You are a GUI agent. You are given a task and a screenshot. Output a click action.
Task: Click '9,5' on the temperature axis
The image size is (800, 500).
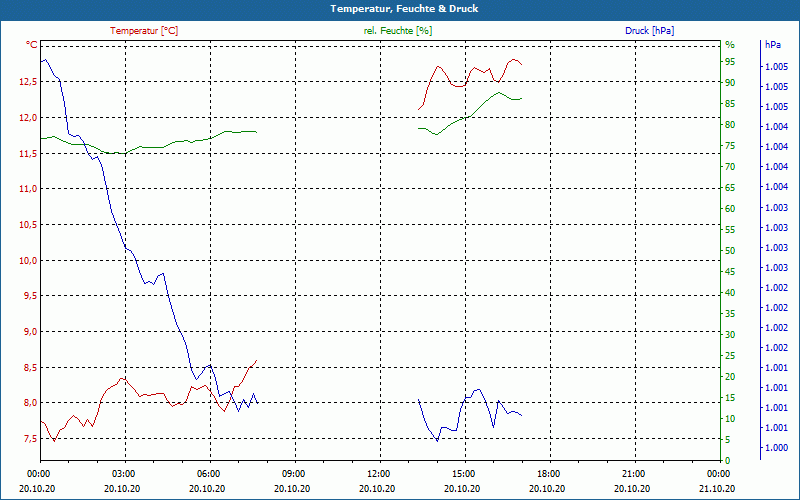30,296
